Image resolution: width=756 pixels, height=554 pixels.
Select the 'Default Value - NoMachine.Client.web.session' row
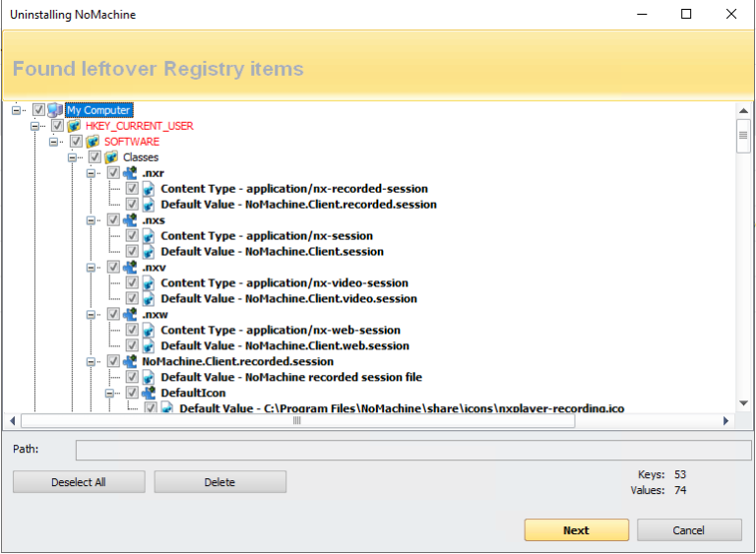284,345
